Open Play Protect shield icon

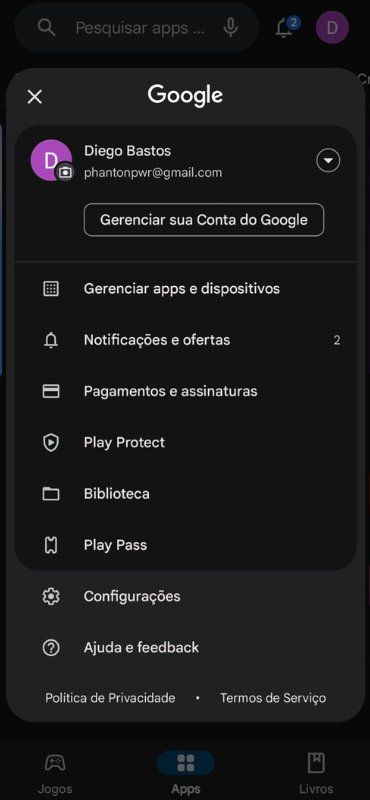51,442
